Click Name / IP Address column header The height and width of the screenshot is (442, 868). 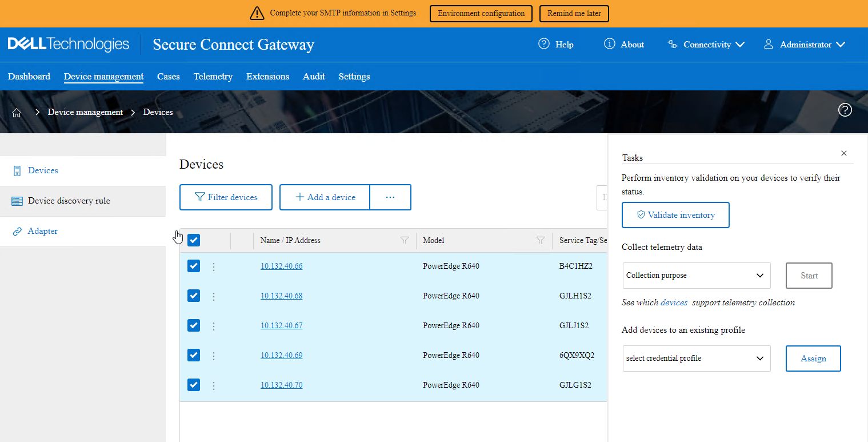[x=290, y=241]
